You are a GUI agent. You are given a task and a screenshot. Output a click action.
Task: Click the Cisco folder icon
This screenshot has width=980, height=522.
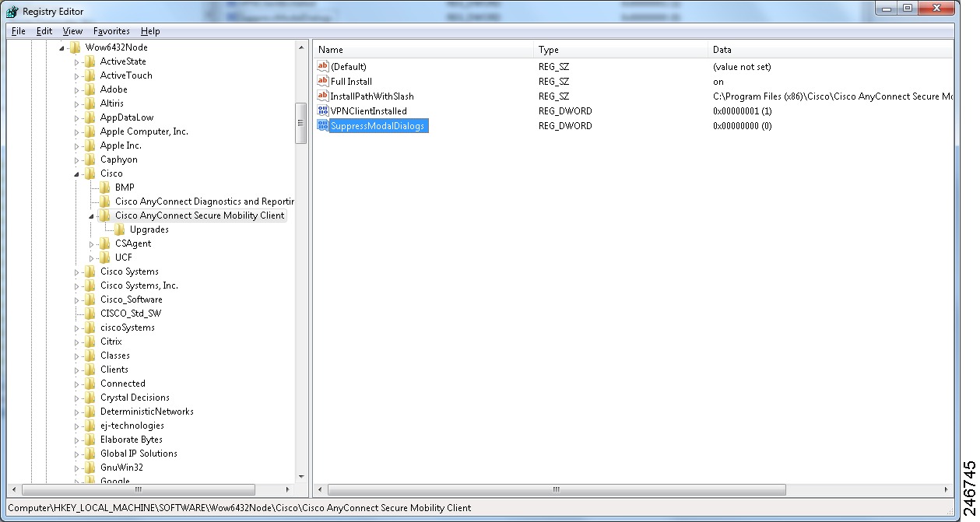(90, 173)
